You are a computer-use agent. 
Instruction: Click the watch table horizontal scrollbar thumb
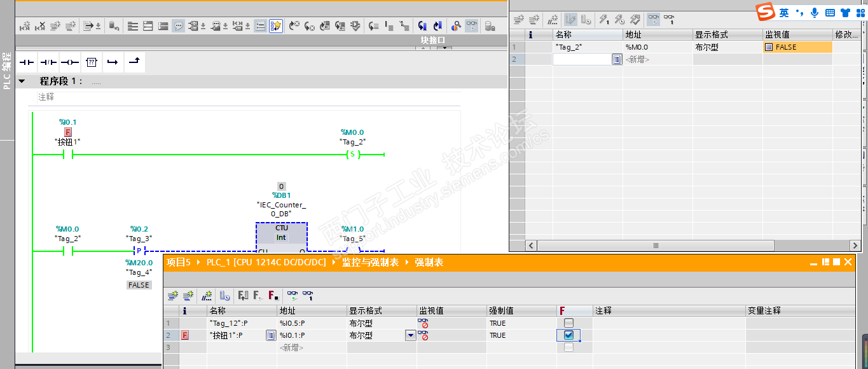pyautogui.click(x=656, y=245)
